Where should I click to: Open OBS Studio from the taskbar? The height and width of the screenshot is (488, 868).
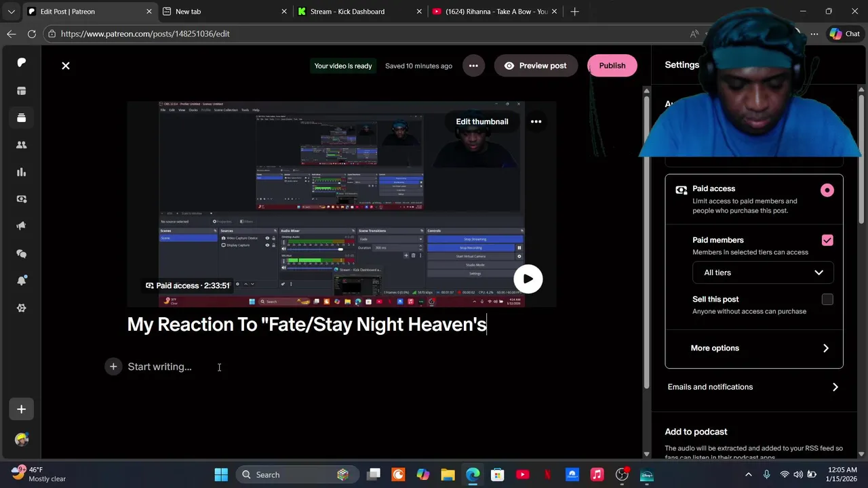pyautogui.click(x=622, y=474)
